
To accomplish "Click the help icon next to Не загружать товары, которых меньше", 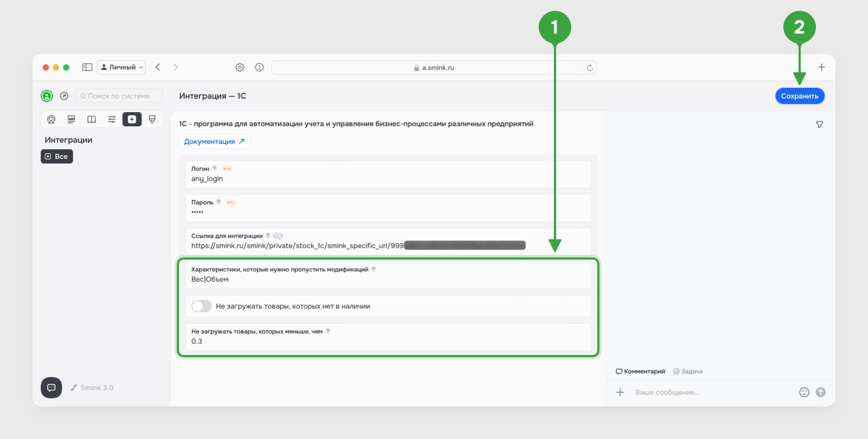I will (328, 331).
